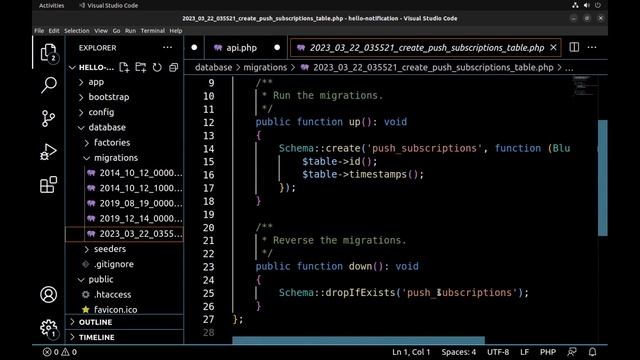
Task: Open the File menu
Action: (39, 31)
